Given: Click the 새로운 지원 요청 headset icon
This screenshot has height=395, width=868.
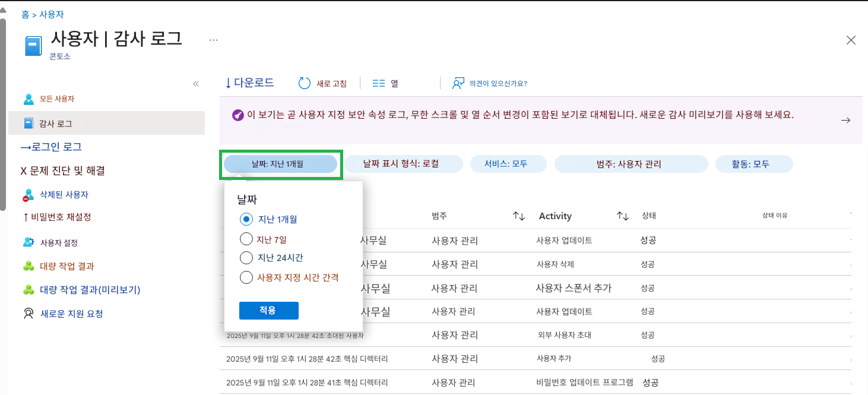Looking at the screenshot, I should pos(28,314).
